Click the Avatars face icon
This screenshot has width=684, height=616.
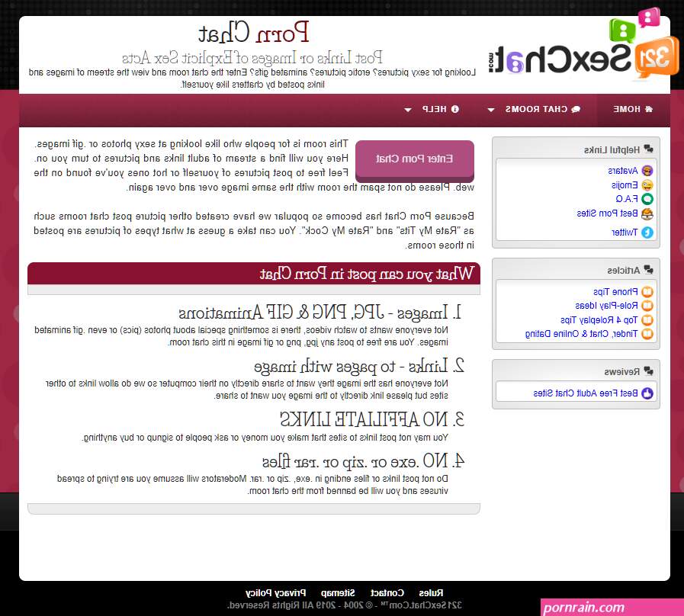(x=647, y=171)
